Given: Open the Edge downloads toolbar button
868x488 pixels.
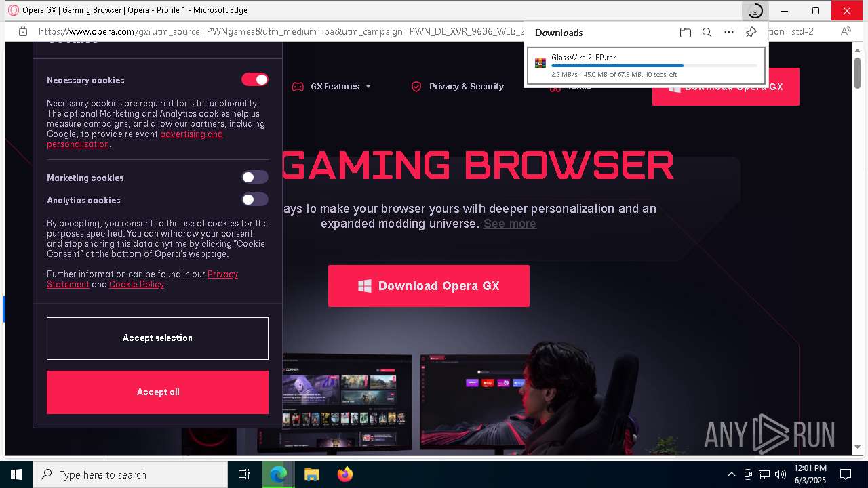Looking at the screenshot, I should tap(755, 11).
